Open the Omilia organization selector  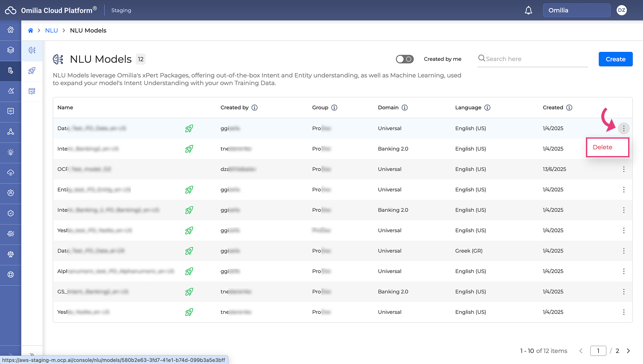[x=576, y=10]
